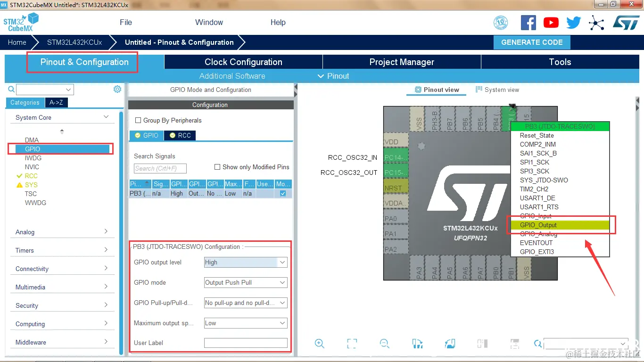Open the settings gear in the categories panel
This screenshot has width=644, height=362.
pos(117,89)
